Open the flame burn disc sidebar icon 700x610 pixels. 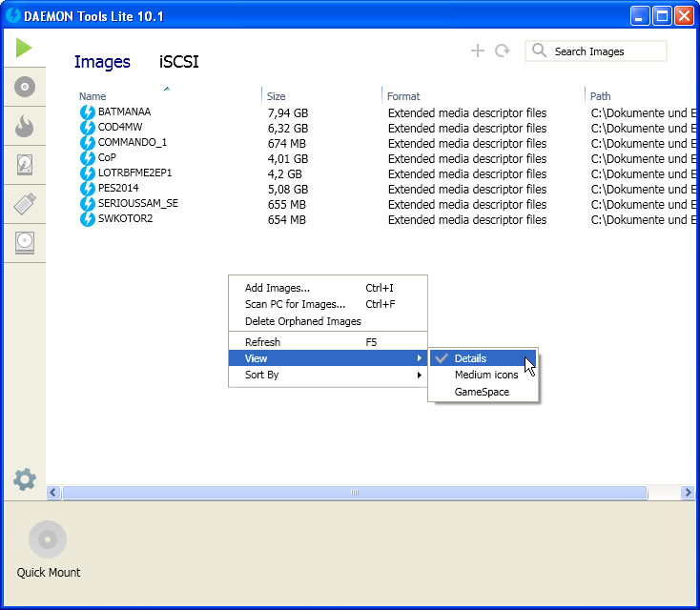pyautogui.click(x=25, y=126)
